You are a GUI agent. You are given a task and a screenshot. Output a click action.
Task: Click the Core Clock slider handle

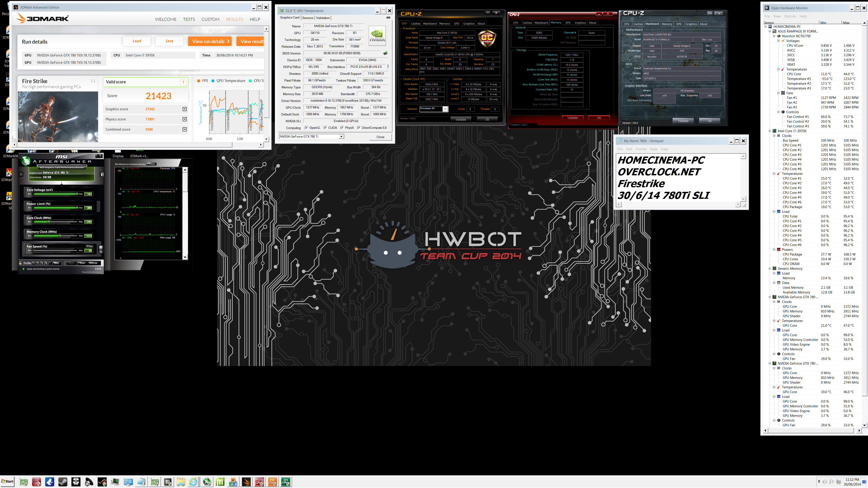(x=49, y=222)
